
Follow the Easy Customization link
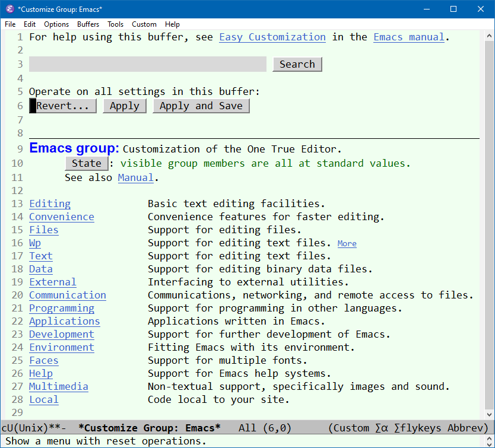click(272, 37)
